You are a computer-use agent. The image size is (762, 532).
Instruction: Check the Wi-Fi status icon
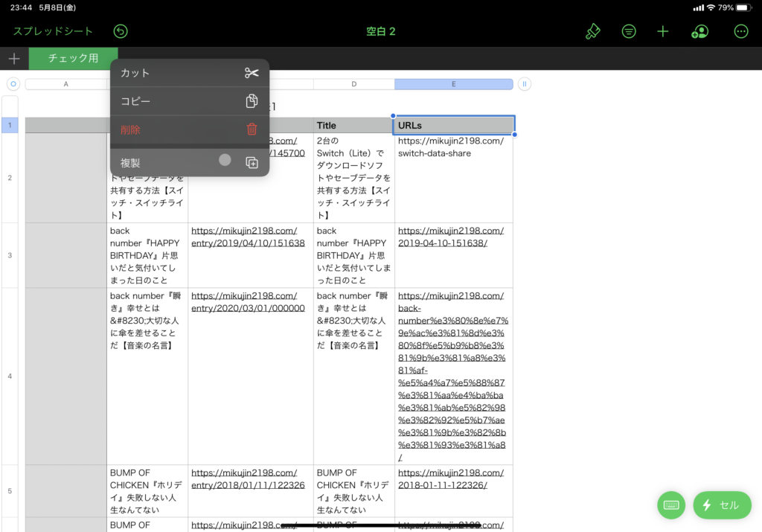pyautogui.click(x=711, y=7)
